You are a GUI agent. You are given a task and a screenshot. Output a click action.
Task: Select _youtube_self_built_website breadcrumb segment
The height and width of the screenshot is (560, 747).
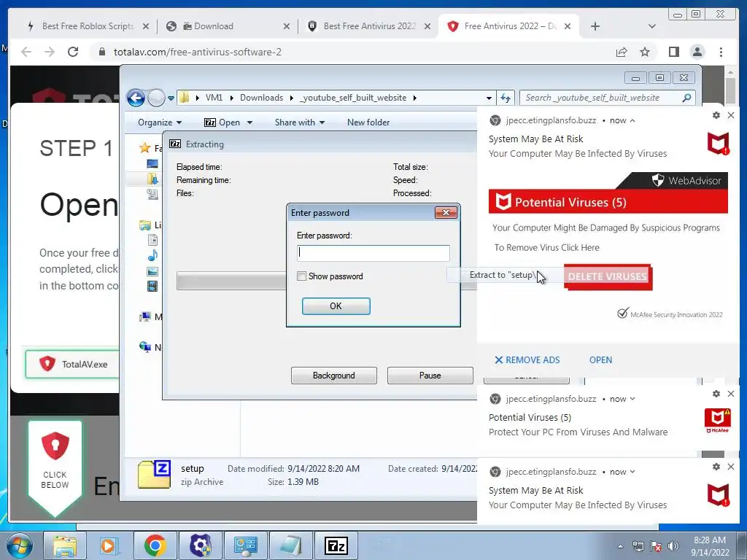click(353, 98)
